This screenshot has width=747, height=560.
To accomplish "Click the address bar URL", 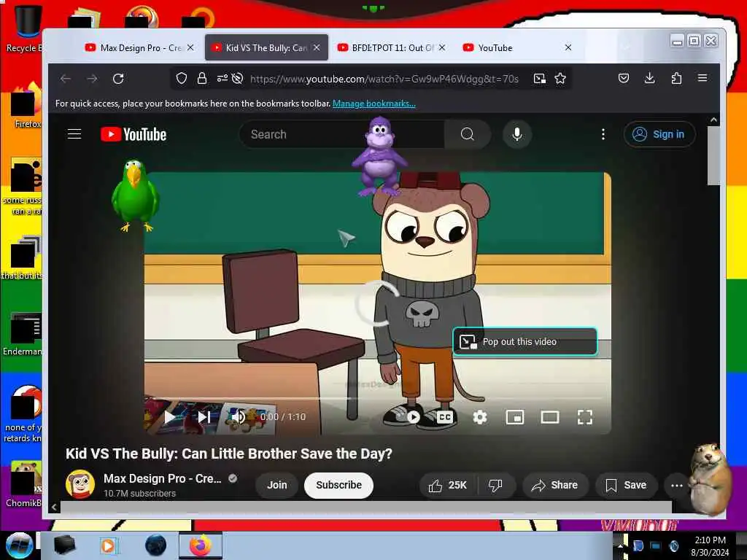I will pos(384,79).
